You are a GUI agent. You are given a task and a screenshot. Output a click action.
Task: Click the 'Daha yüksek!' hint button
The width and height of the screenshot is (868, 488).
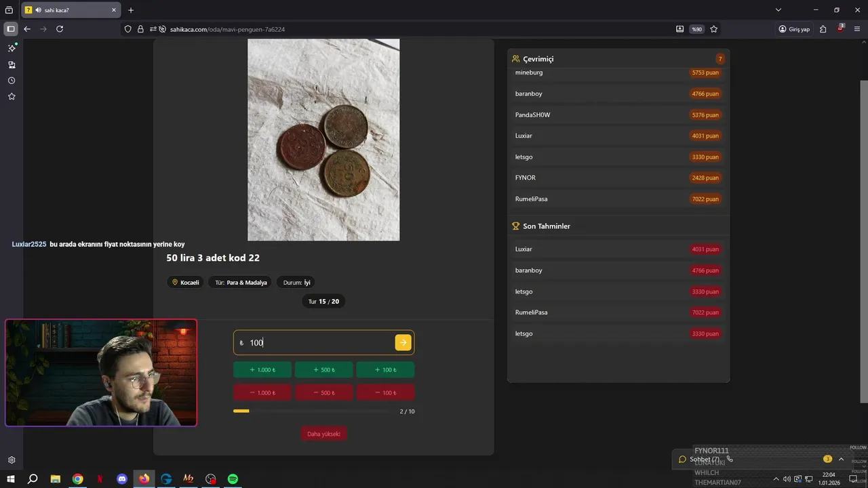(323, 434)
